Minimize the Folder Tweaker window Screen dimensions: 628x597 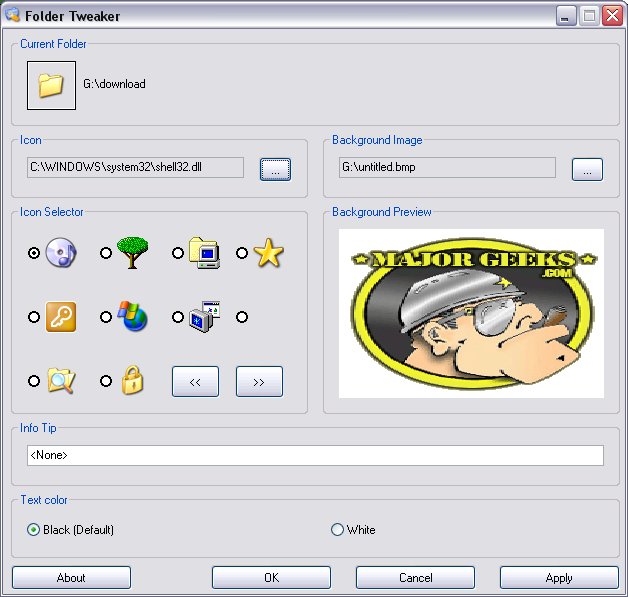coord(566,16)
